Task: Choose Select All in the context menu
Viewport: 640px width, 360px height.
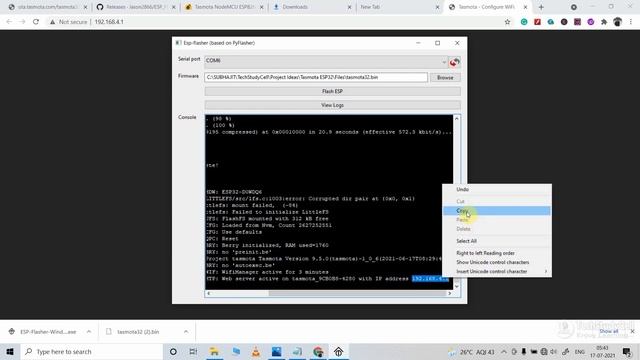Action: pyautogui.click(x=497, y=241)
